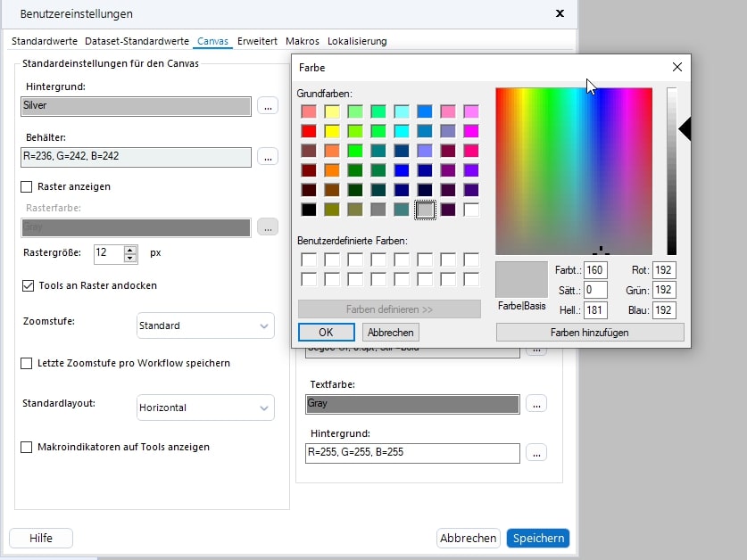Increase Rastergröße with the up arrow
The height and width of the screenshot is (560, 747).
click(x=131, y=249)
